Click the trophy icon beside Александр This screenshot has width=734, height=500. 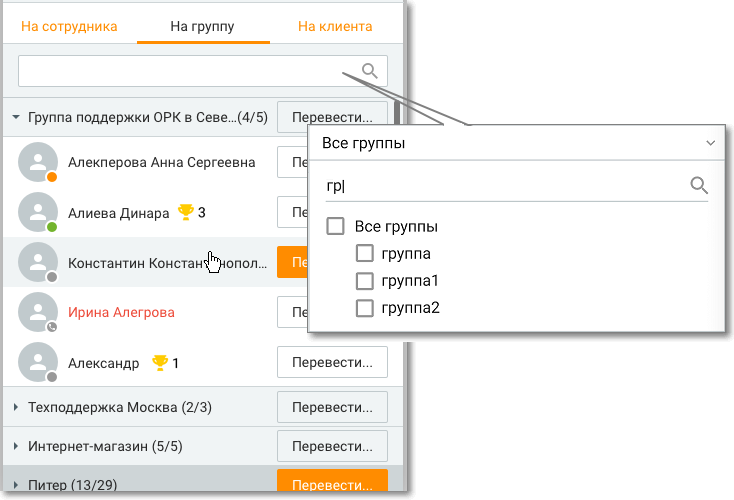[x=160, y=363]
